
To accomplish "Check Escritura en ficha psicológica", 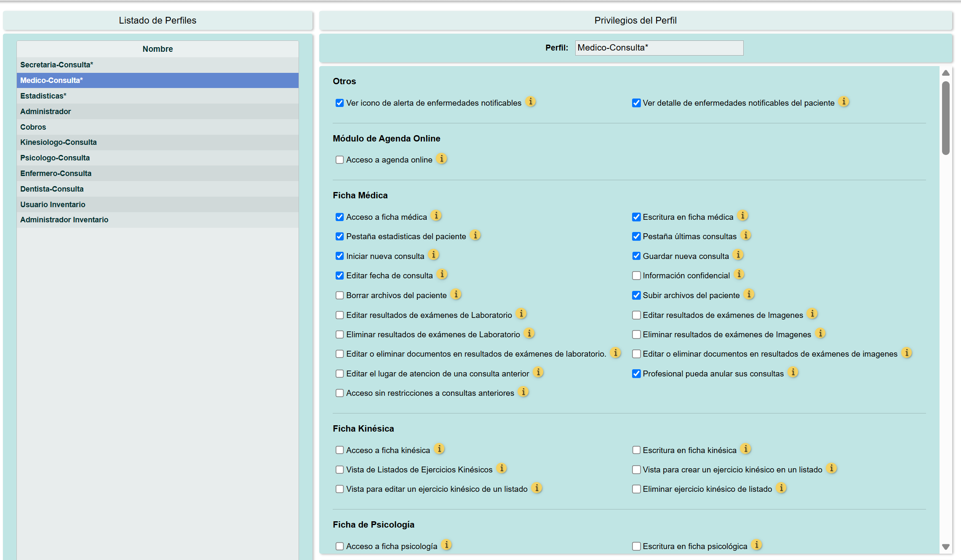I will (x=636, y=546).
